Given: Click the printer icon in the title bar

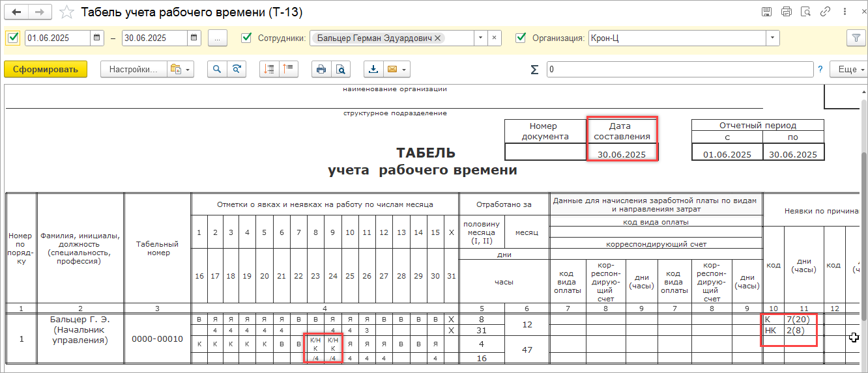Looking at the screenshot, I should pos(787,12).
